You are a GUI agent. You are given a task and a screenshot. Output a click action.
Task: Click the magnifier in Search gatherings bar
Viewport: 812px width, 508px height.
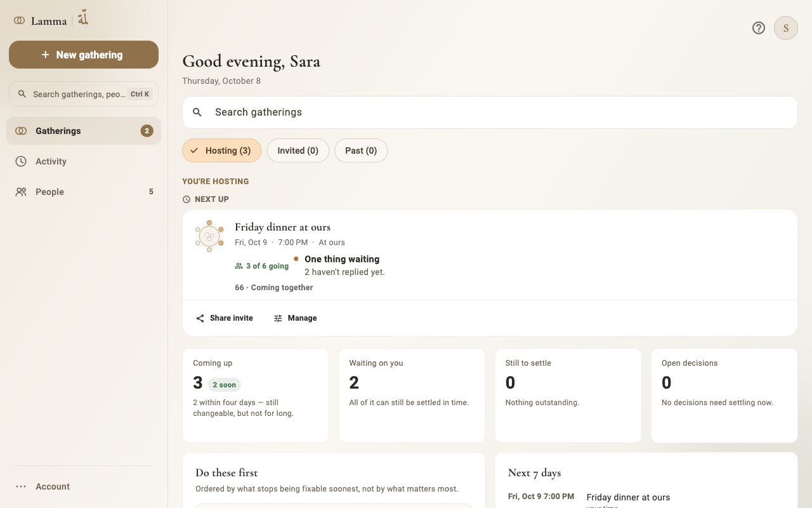click(x=197, y=112)
